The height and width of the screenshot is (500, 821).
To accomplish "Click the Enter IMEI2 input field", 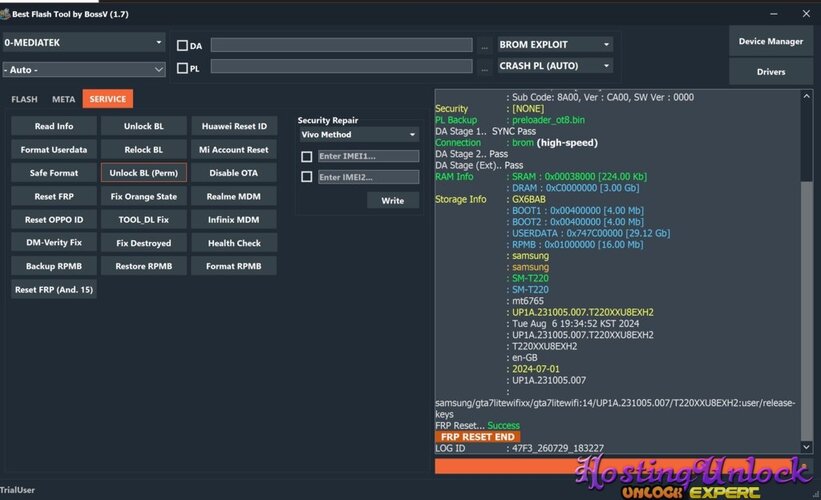I will pos(369,177).
